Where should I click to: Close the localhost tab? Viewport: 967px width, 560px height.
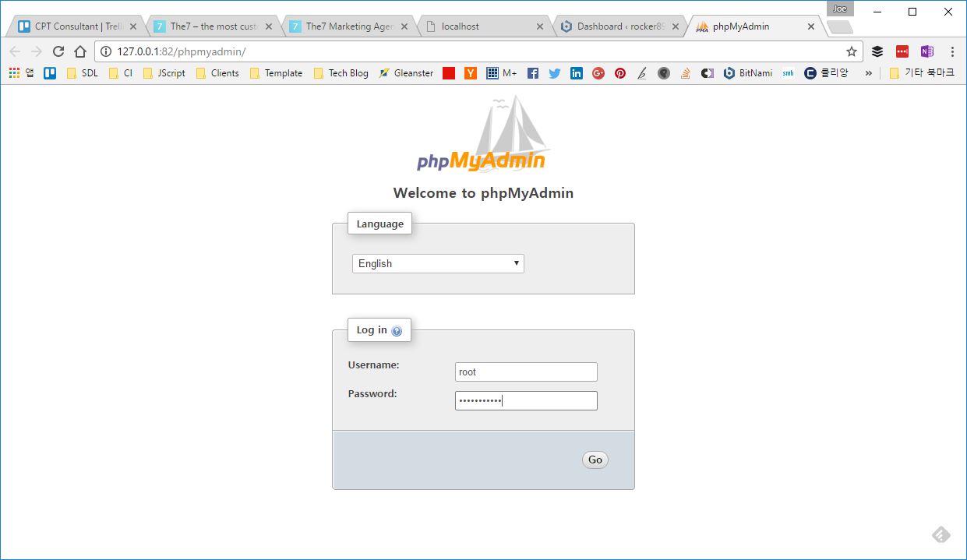(x=540, y=26)
